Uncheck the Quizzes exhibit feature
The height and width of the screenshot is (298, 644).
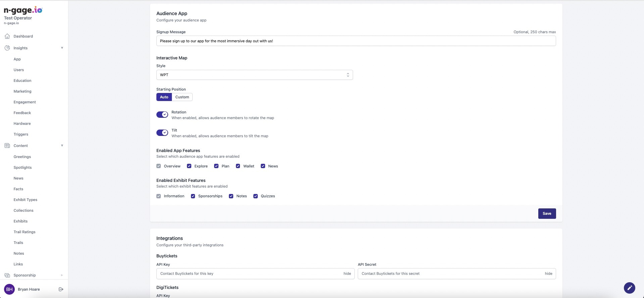tap(255, 196)
